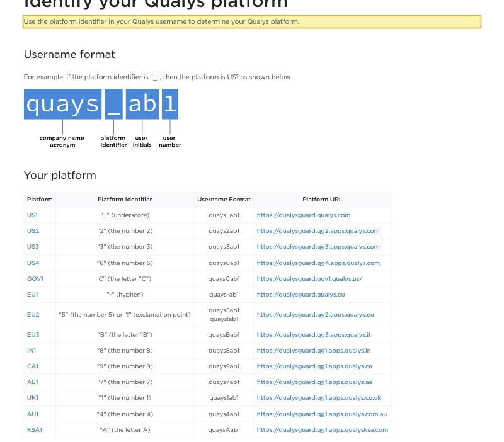Select the "7" (the number 7) cell

(x=125, y=382)
